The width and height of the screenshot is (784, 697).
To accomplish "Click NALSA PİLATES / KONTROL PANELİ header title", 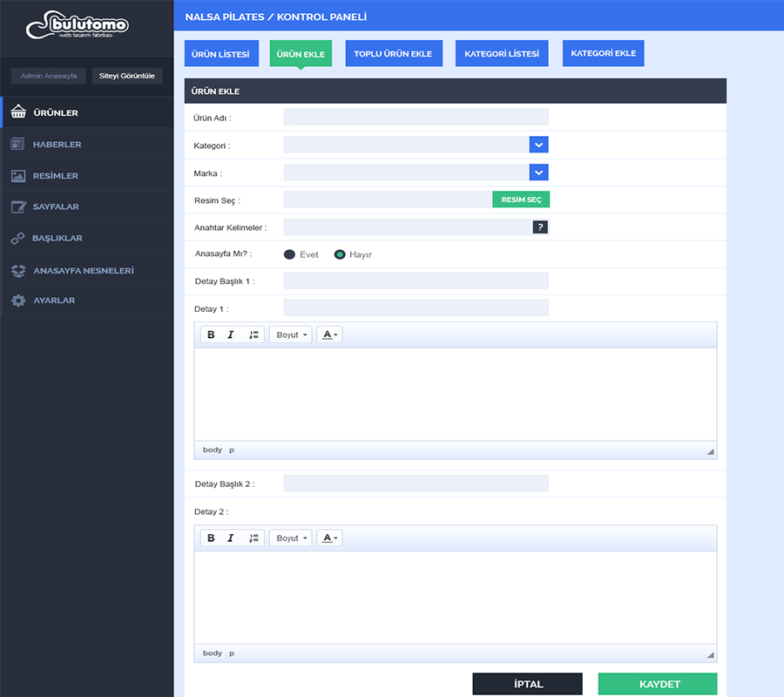I will click(x=276, y=17).
